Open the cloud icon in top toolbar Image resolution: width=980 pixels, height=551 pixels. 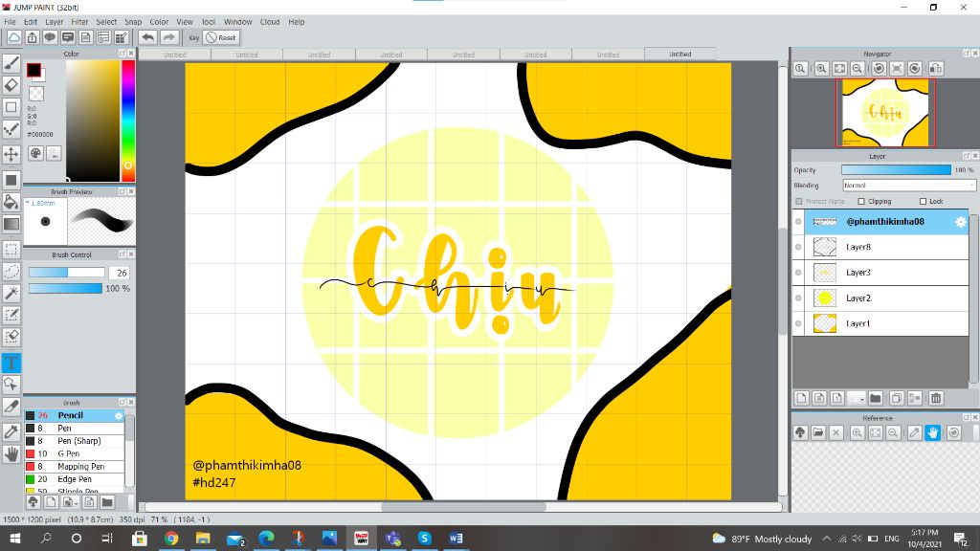[x=13, y=37]
